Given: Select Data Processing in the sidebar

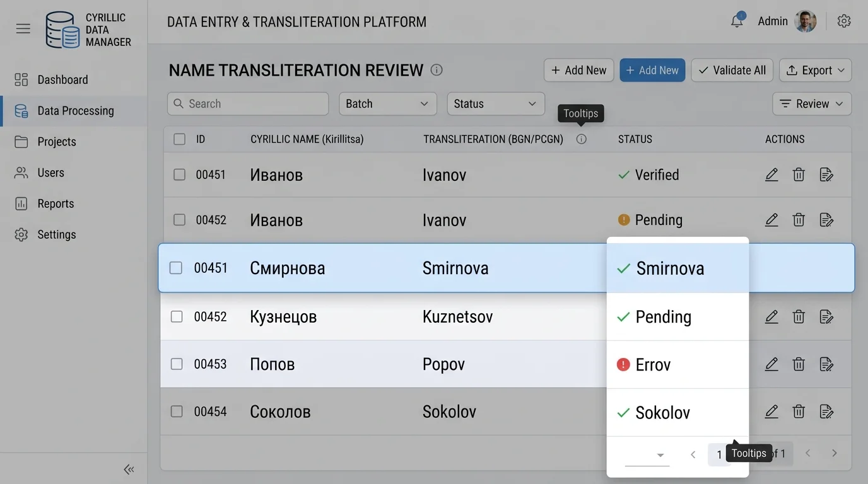Looking at the screenshot, I should (x=76, y=110).
